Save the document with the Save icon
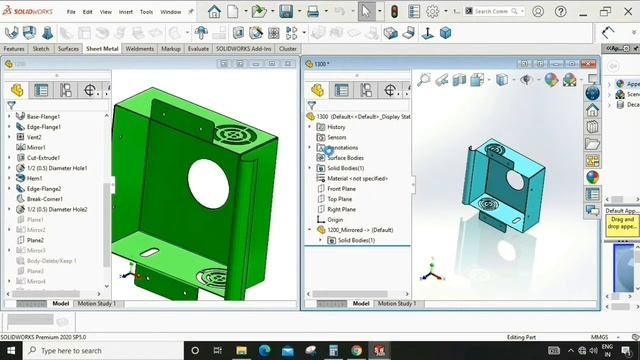The height and width of the screenshot is (360, 640). click(286, 11)
